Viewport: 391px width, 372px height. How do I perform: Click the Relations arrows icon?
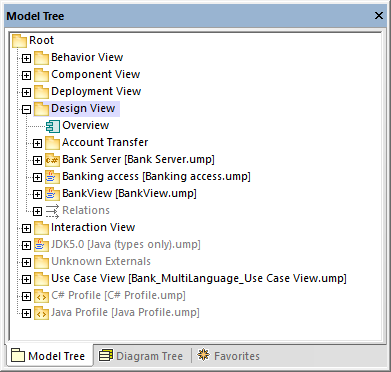(x=52, y=211)
